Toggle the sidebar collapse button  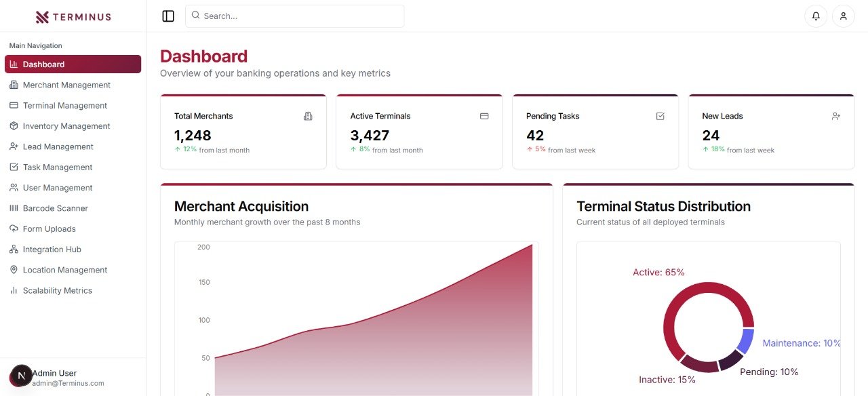[x=168, y=16]
